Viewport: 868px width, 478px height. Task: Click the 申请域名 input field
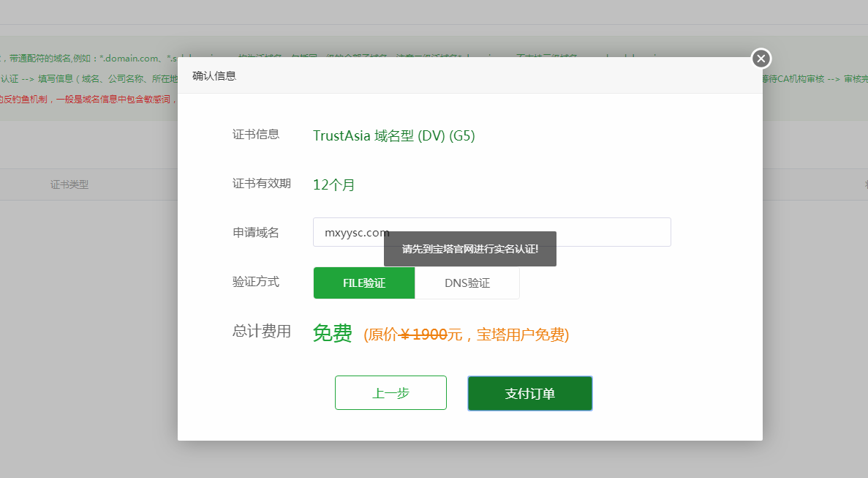click(x=491, y=232)
